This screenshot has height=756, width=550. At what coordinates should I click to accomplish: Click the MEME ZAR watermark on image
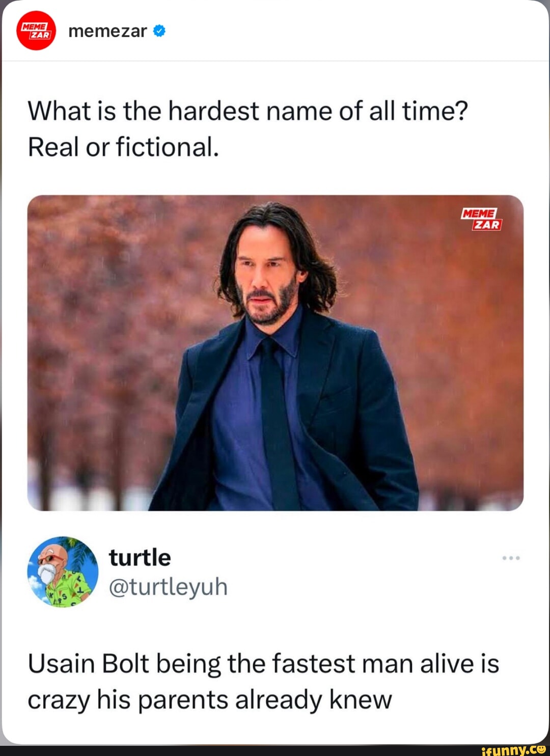480,219
